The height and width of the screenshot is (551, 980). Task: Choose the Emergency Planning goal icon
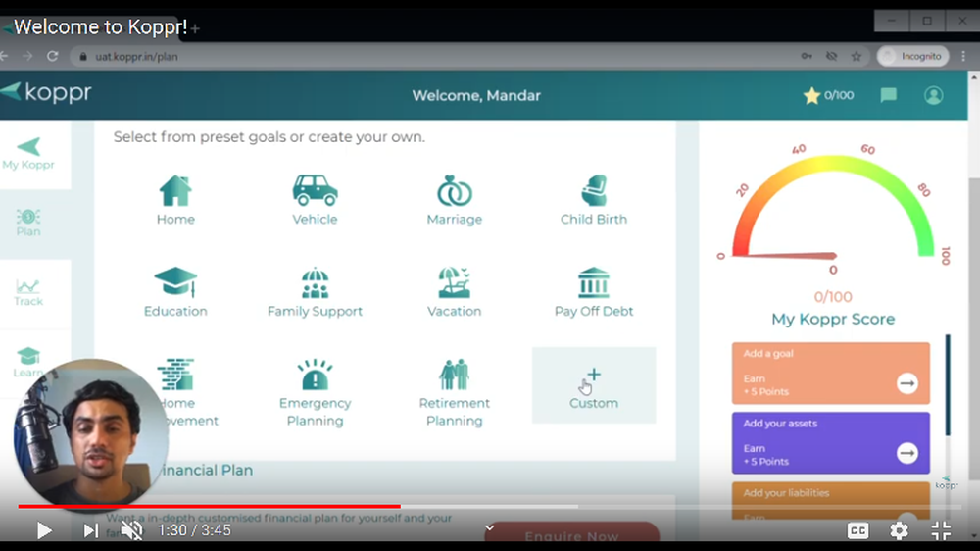pyautogui.click(x=315, y=374)
